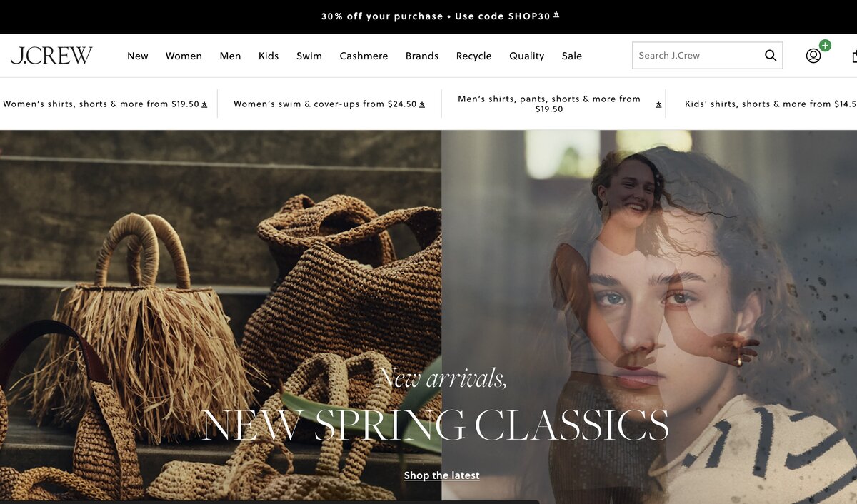This screenshot has width=857, height=504.
Task: Click the Shop the latest link
Action: tap(441, 475)
